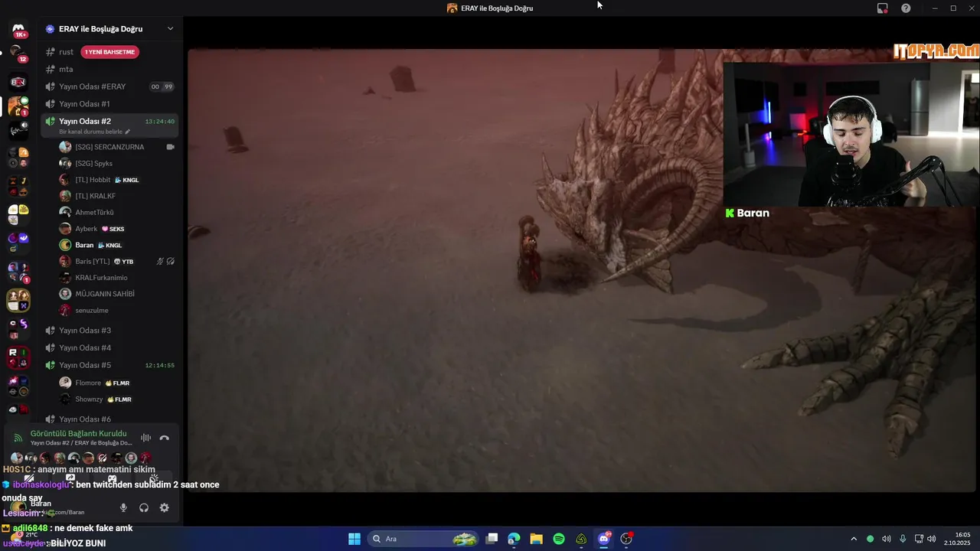Open Görüntülü Bağlantı Kuruldu connection details
This screenshot has height=551, width=980.
[78, 434]
